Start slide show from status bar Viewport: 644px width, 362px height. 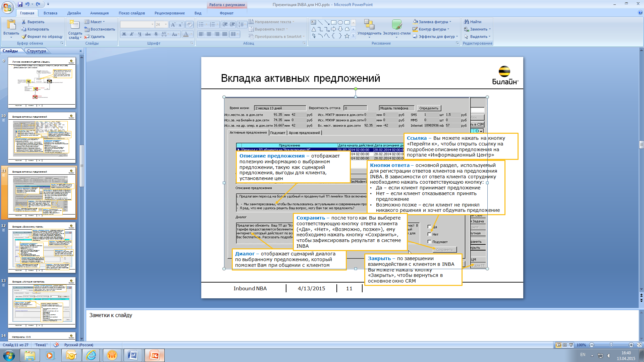click(x=571, y=345)
